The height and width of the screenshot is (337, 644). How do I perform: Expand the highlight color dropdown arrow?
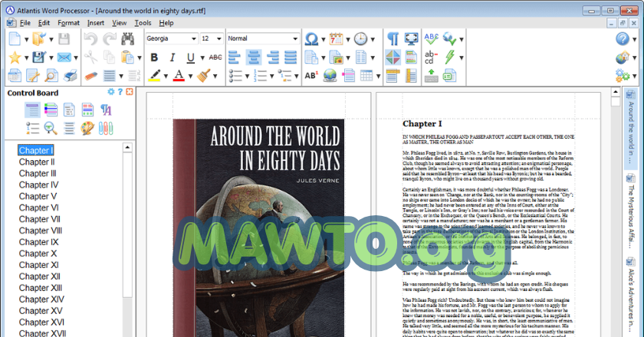[166, 76]
